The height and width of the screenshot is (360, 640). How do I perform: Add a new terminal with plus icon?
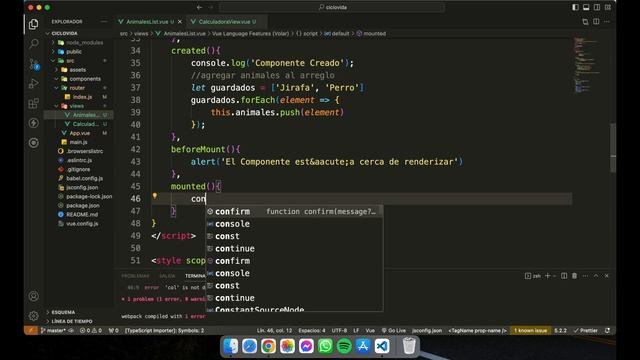[x=548, y=276]
